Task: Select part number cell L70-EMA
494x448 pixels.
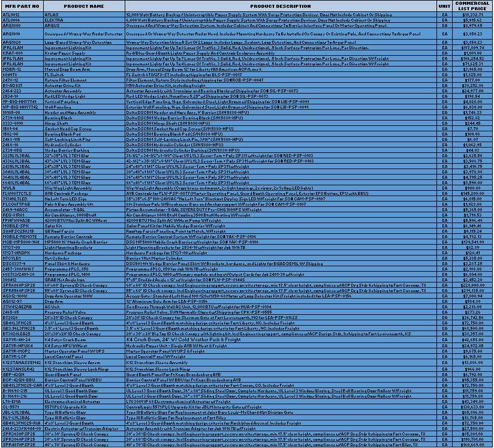Action: pos(22,402)
